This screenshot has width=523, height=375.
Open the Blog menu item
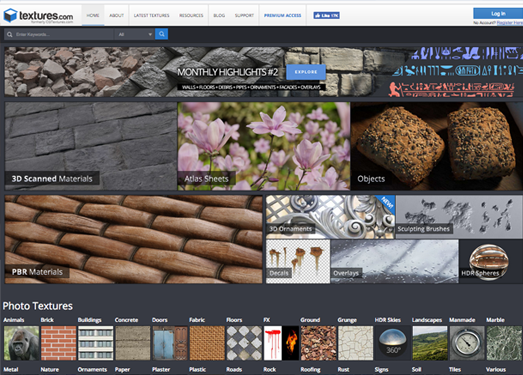click(219, 15)
